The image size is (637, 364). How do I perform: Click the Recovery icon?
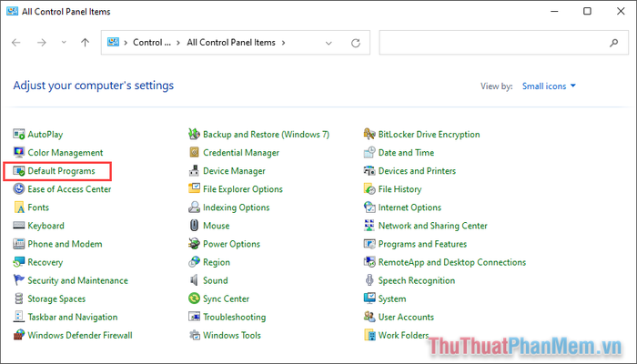point(19,262)
